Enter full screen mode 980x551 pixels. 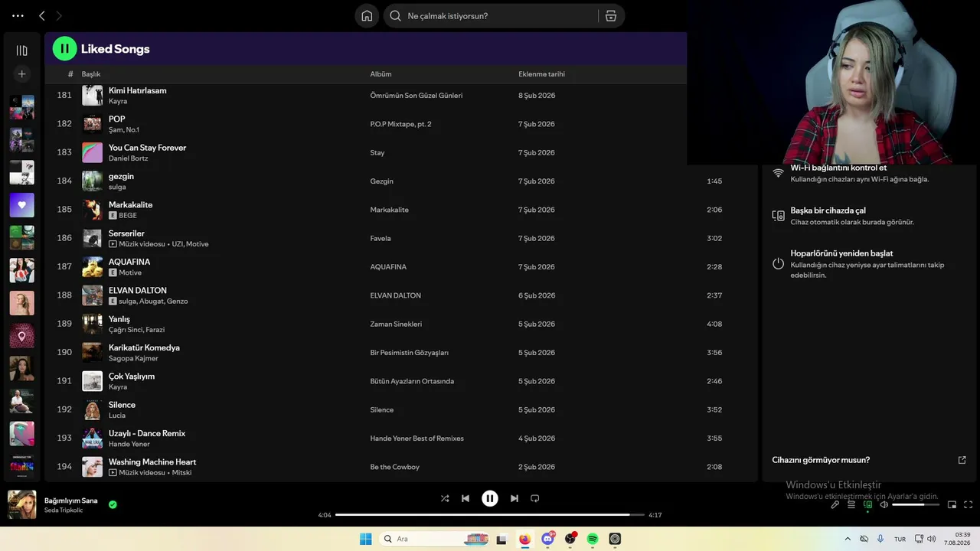click(x=968, y=504)
